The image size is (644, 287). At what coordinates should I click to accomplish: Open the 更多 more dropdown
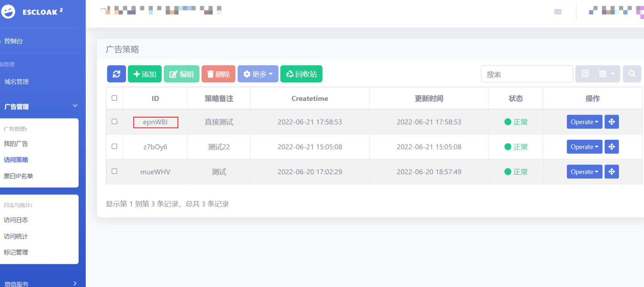point(258,74)
